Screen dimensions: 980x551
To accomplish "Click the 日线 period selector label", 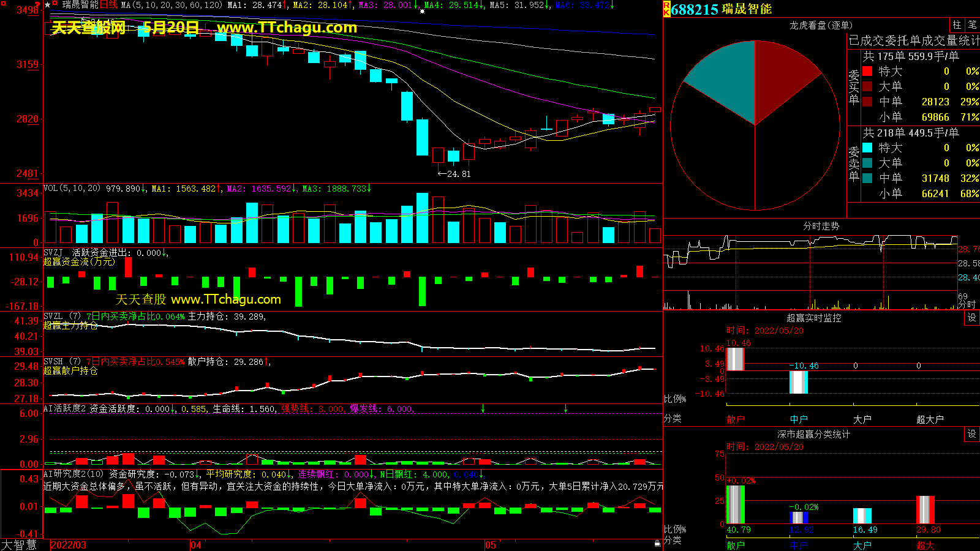I will (x=108, y=5).
